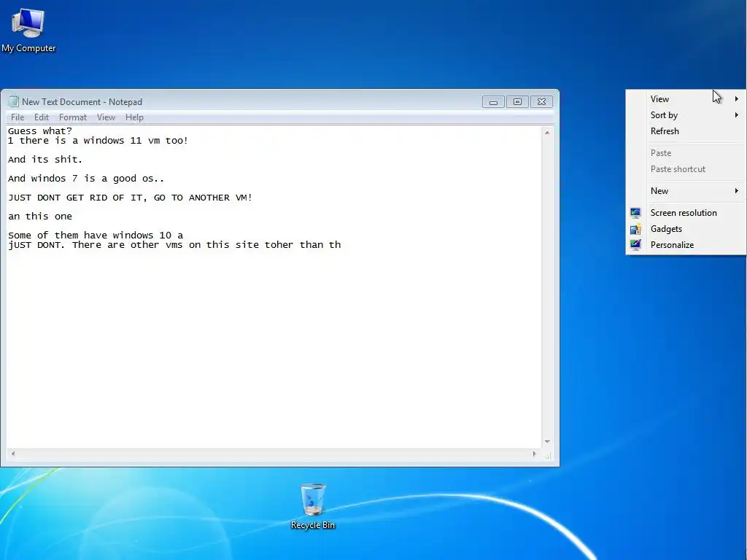
Task: Expand the New submenu in context menu
Action: (686, 191)
